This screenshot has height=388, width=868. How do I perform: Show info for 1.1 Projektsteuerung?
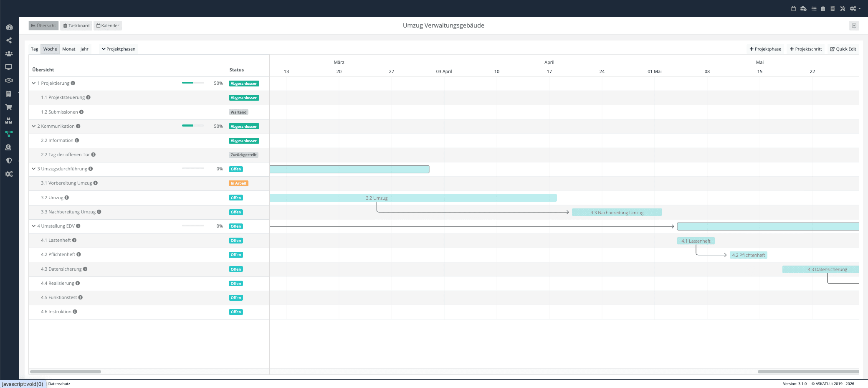[x=88, y=97]
